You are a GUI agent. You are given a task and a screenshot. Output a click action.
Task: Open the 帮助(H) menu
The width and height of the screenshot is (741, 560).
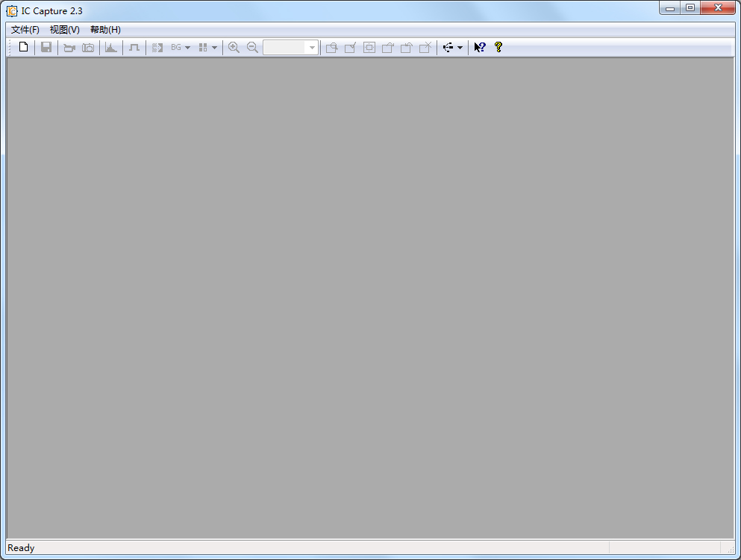pos(105,30)
